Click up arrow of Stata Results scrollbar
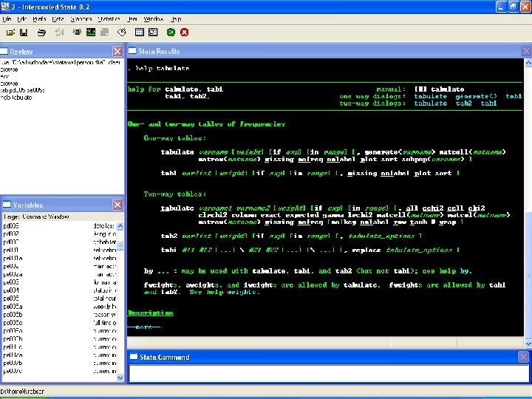 [528, 62]
